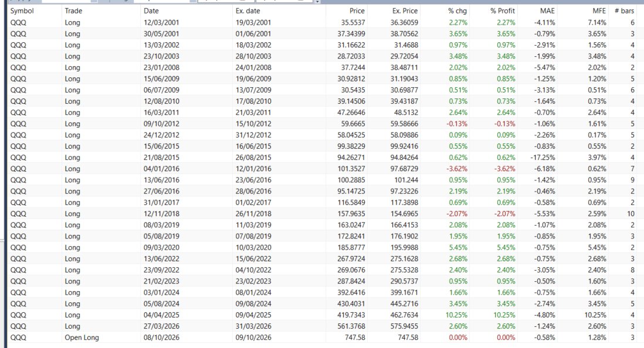Viewport: 644px width, 348px height.
Task: Select exit date 31/12/2012
Action: [253, 135]
